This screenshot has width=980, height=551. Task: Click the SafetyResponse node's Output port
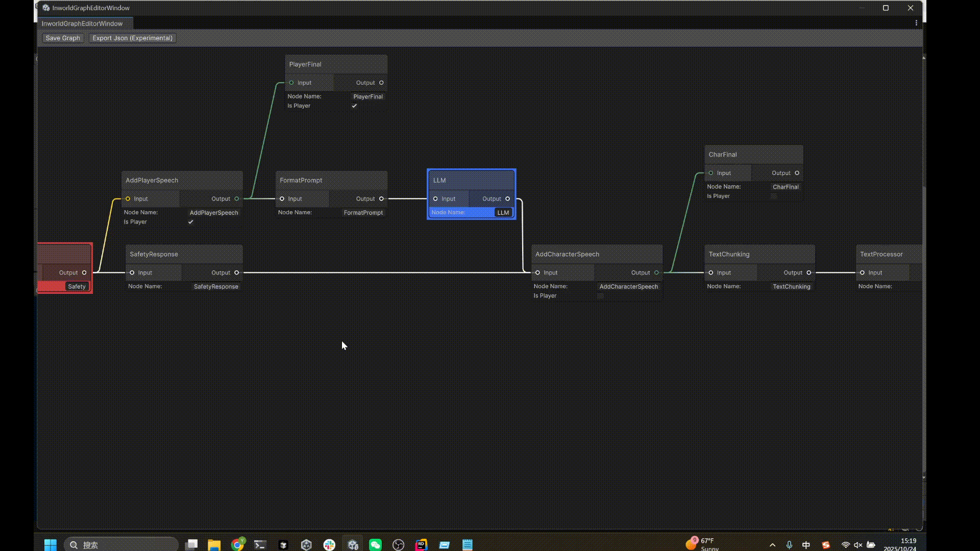(236, 273)
